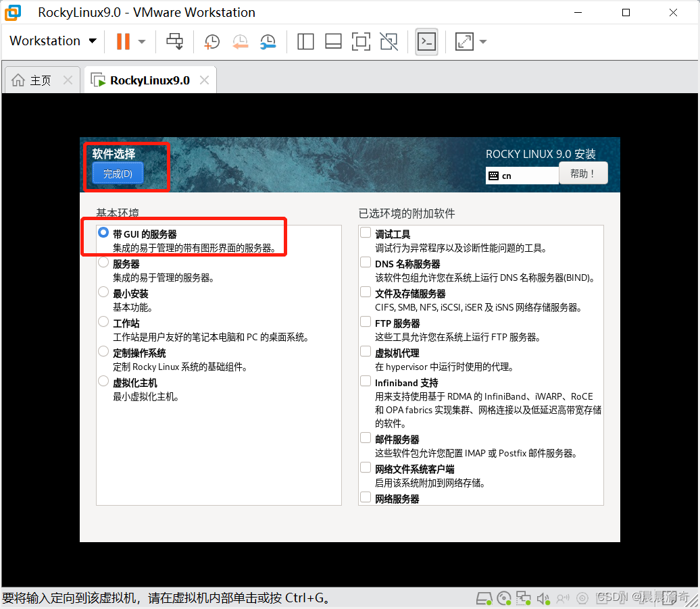This screenshot has width=700, height=609.
Task: Open the snapshot manager
Action: (x=268, y=42)
